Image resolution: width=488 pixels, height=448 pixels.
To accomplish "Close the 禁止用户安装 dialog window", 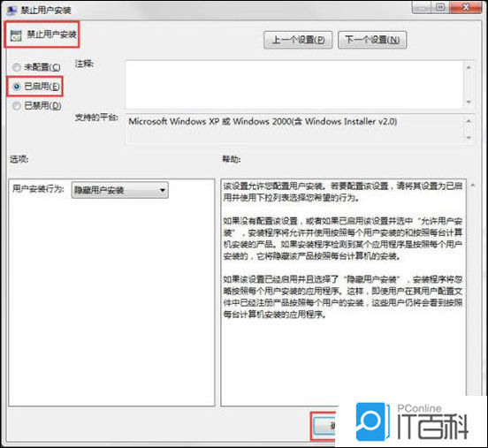I will (466, 7).
